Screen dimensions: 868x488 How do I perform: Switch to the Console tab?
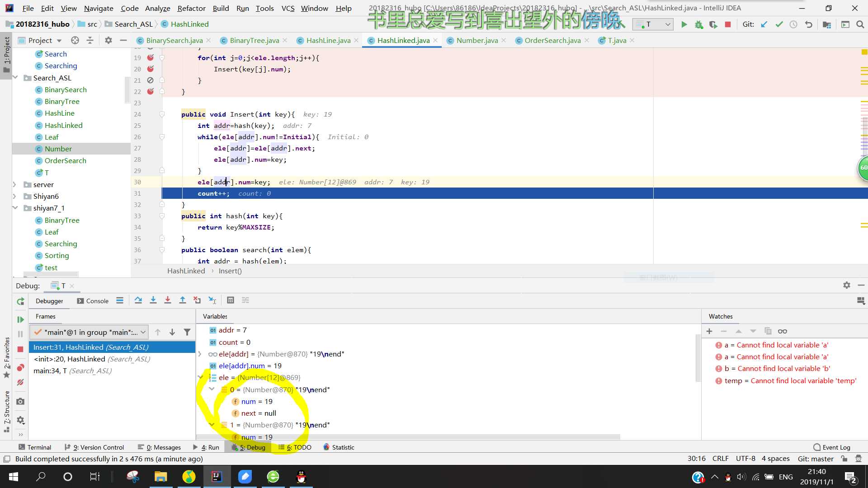pyautogui.click(x=97, y=300)
